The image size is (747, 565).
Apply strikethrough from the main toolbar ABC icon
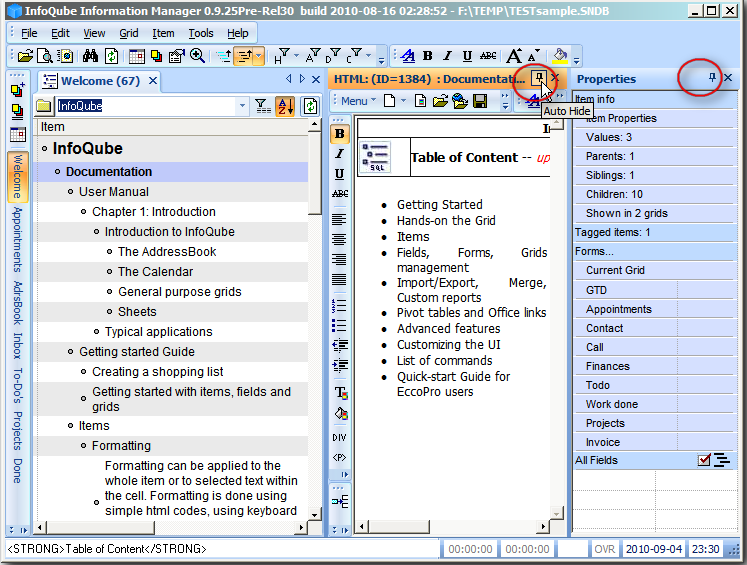tap(488, 56)
